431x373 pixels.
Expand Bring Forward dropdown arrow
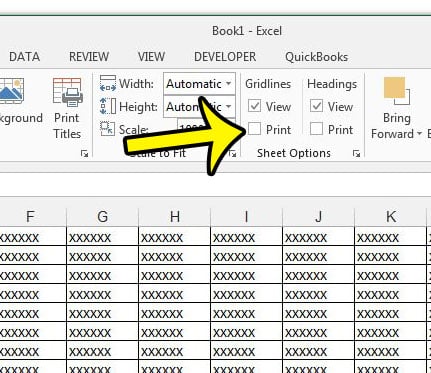point(419,134)
